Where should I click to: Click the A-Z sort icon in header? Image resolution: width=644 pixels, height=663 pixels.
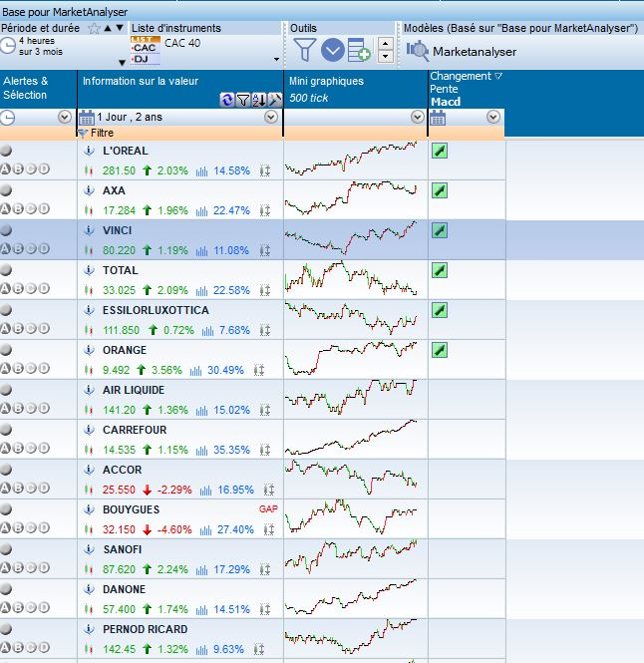coord(259,100)
